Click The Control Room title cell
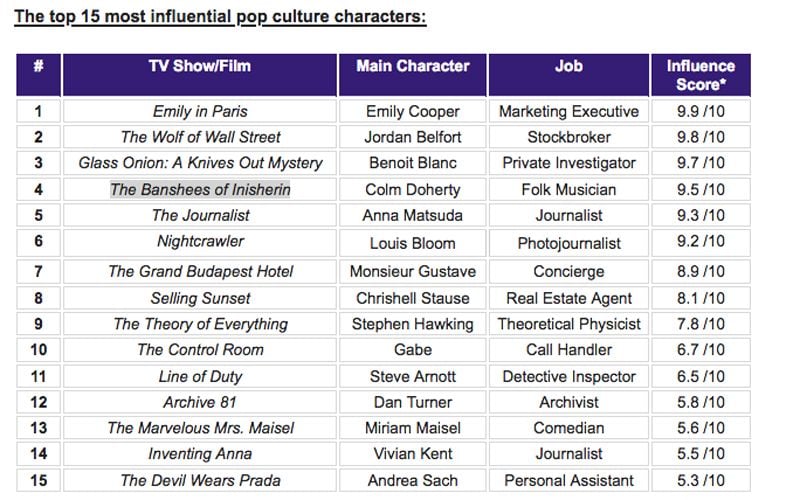Screen dimensions: 800x500 point(199,350)
